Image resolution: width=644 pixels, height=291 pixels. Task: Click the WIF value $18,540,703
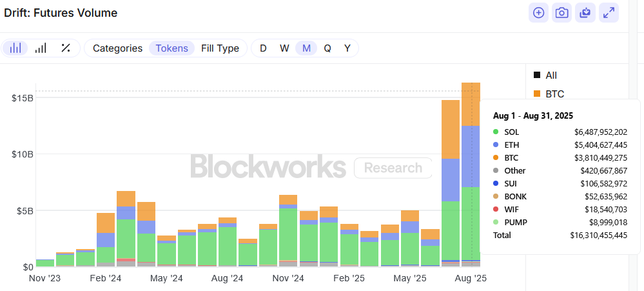click(606, 210)
